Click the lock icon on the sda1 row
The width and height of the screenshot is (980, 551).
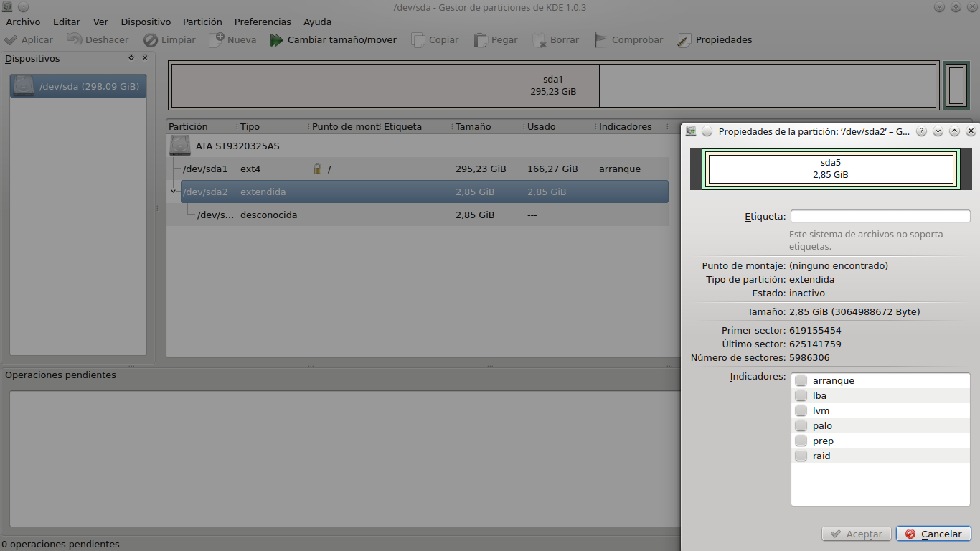click(x=318, y=169)
